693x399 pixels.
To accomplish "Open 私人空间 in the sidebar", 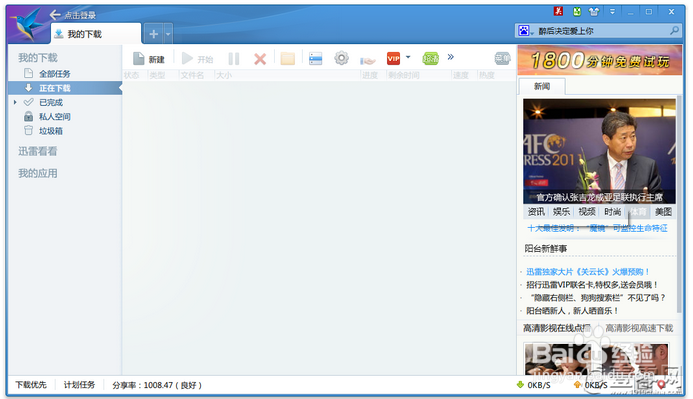I will (x=54, y=117).
